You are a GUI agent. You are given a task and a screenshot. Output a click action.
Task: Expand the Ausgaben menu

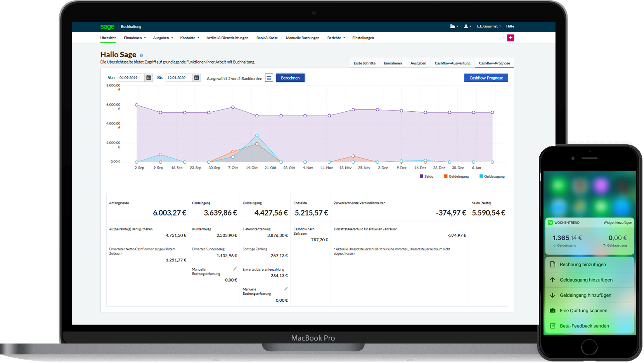pyautogui.click(x=163, y=38)
